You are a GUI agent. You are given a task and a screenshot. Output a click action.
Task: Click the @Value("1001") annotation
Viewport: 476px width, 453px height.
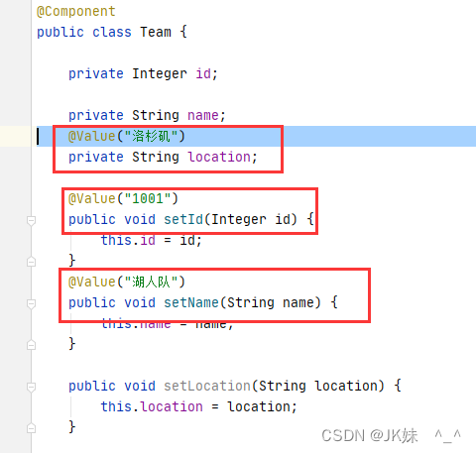coord(123,198)
